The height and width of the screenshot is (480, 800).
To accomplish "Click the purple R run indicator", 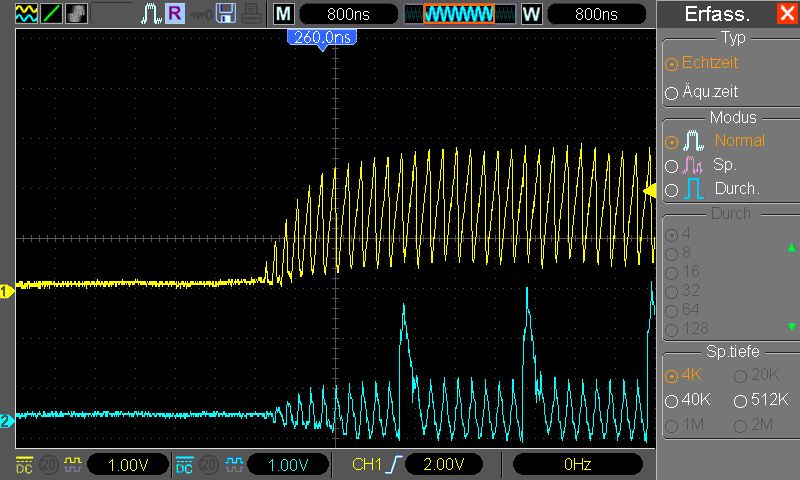I will pos(175,14).
